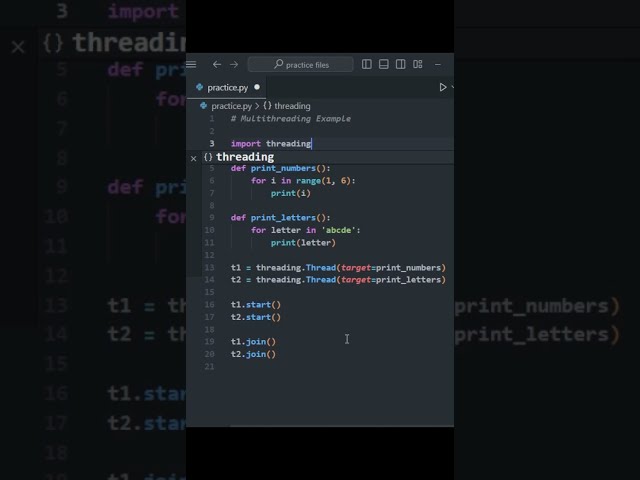Click the for letter in 'abcde' line
Image resolution: width=640 pixels, height=480 pixels.
pyautogui.click(x=306, y=230)
